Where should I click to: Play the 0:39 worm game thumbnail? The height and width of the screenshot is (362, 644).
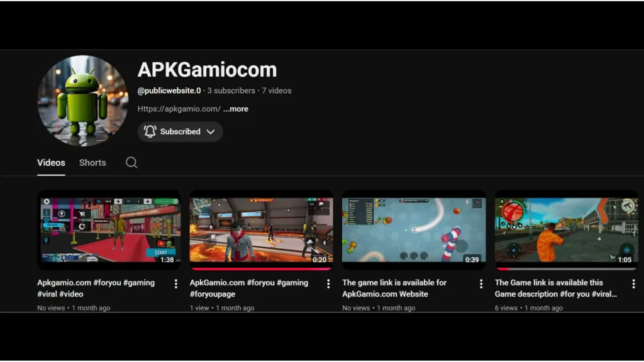414,229
